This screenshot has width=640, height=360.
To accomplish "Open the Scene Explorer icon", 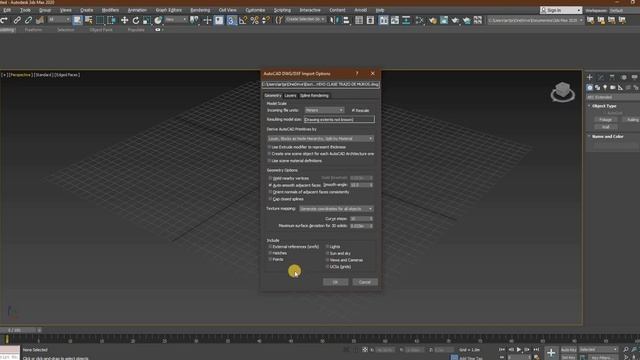I will [x=359, y=20].
